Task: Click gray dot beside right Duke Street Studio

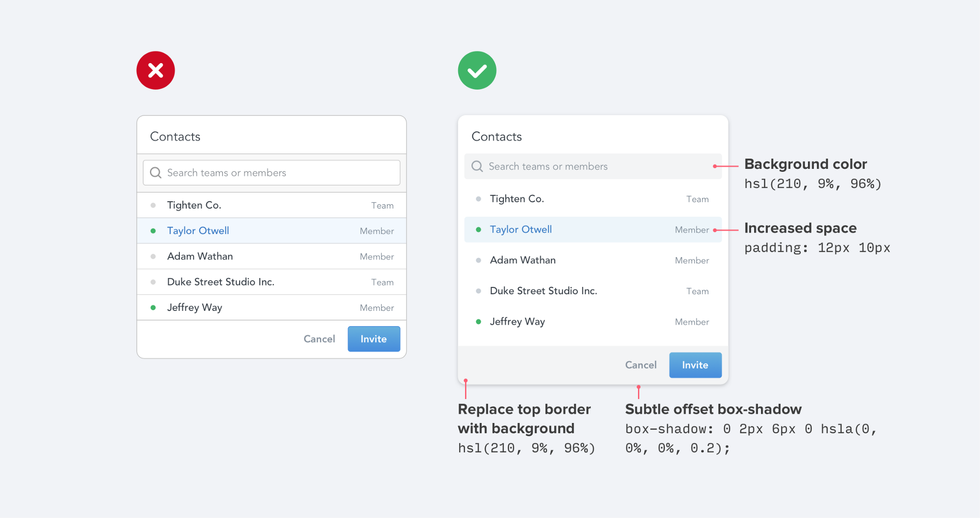Action: point(478,291)
